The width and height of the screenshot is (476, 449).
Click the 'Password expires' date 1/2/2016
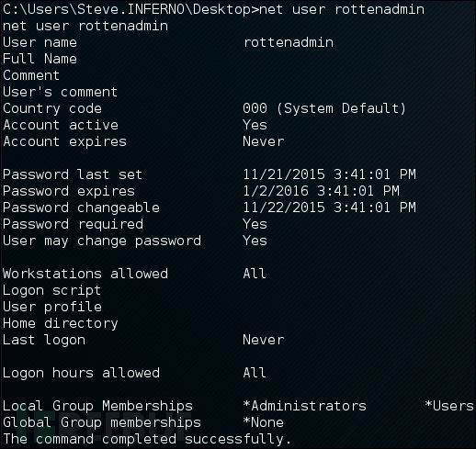click(322, 191)
